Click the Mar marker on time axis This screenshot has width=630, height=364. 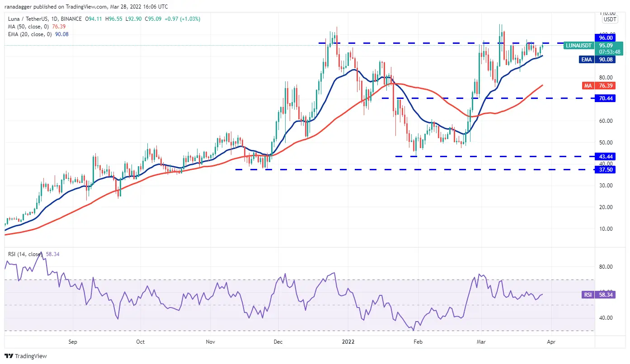[482, 342]
